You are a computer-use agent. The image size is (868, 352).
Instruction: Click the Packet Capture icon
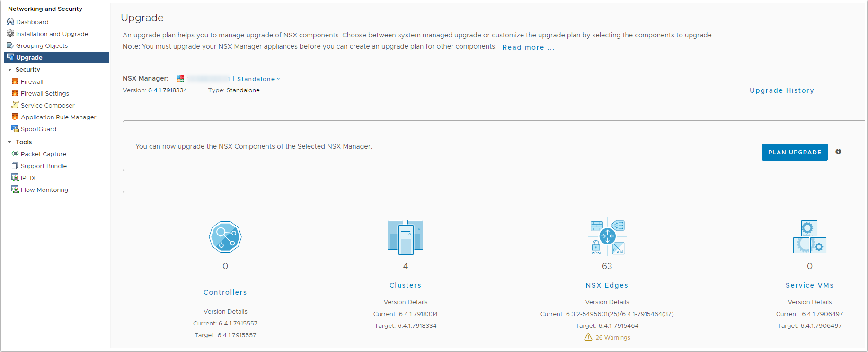click(x=15, y=153)
